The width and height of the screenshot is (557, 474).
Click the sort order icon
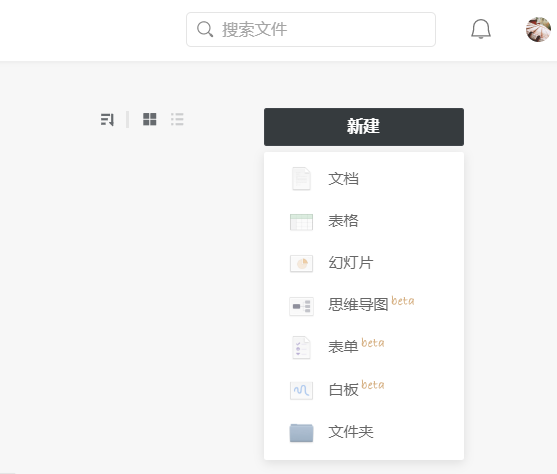[x=107, y=119]
